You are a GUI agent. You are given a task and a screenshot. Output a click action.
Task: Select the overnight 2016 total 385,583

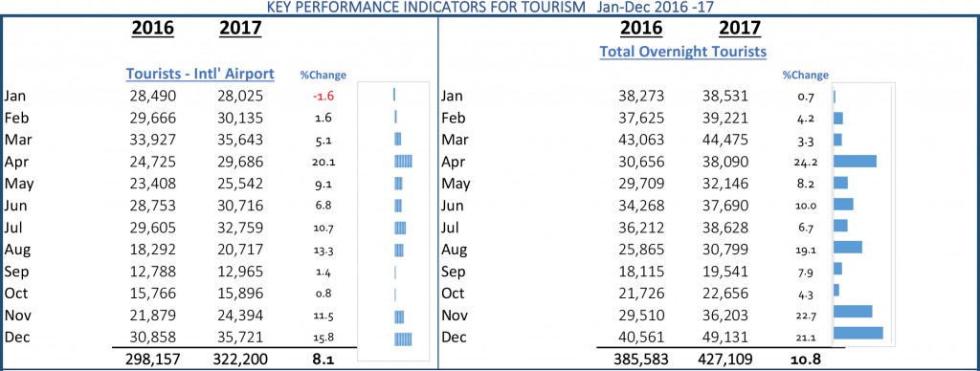tap(640, 360)
